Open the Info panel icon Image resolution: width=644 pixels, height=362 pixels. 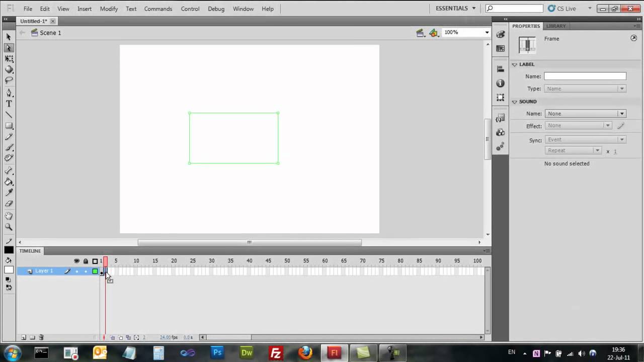tap(500, 83)
